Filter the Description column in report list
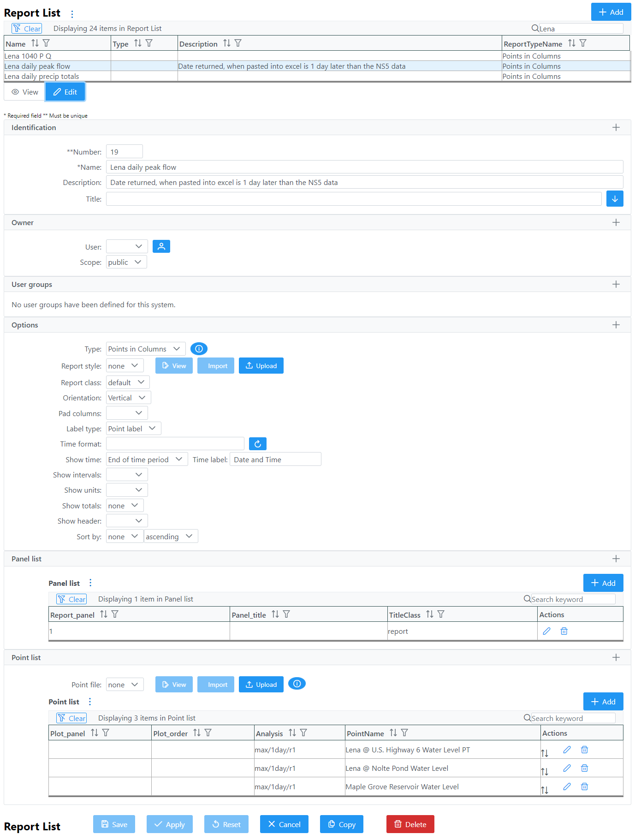This screenshot has width=635, height=840. 238,43
